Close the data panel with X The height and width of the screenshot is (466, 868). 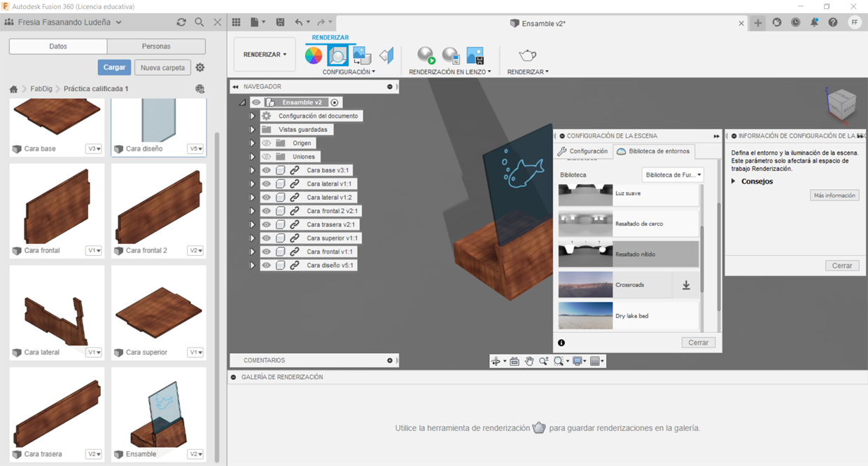tap(218, 22)
